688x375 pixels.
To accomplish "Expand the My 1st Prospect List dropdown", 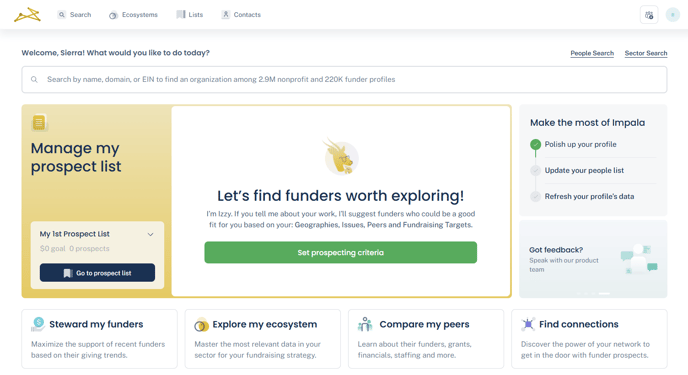I will coord(150,234).
